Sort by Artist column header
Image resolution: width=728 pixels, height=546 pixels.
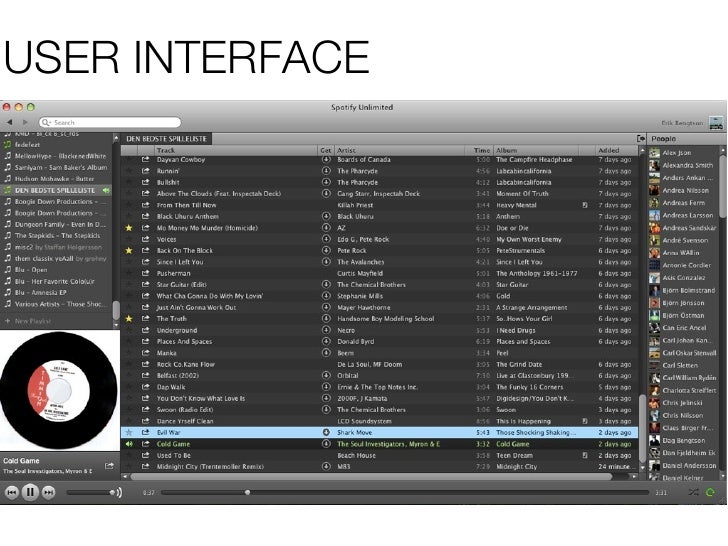pos(399,150)
